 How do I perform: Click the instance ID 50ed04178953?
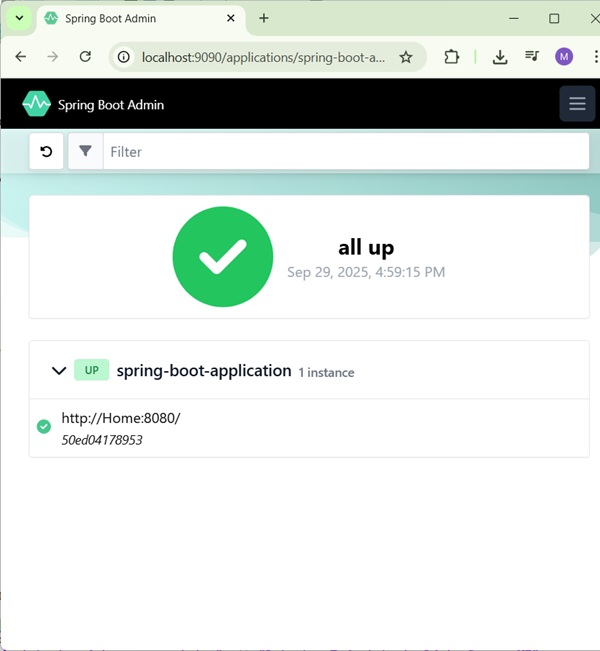[x=102, y=440]
